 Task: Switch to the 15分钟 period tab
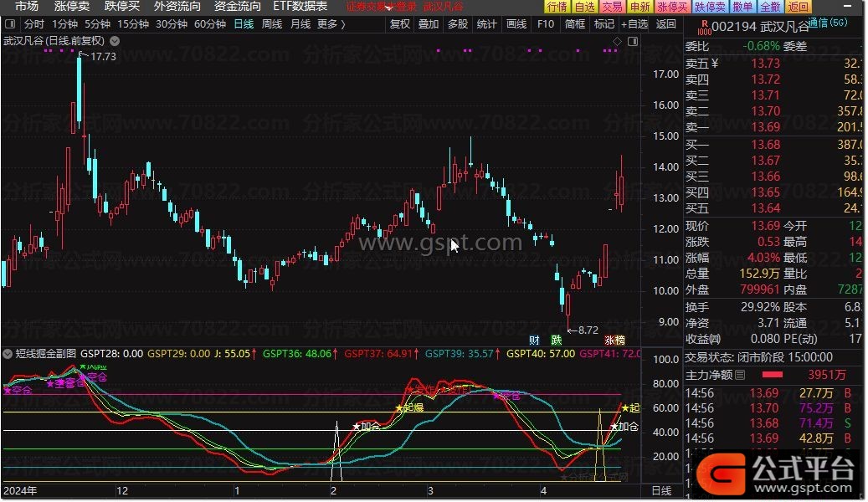133,24
